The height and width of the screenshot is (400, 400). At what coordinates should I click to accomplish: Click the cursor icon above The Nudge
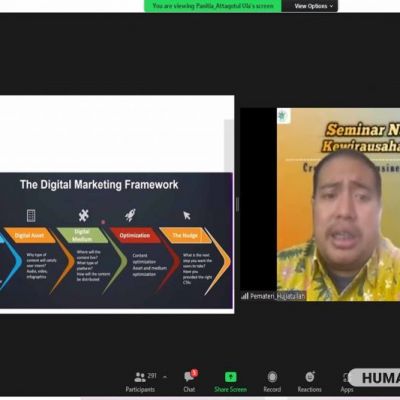point(187,215)
